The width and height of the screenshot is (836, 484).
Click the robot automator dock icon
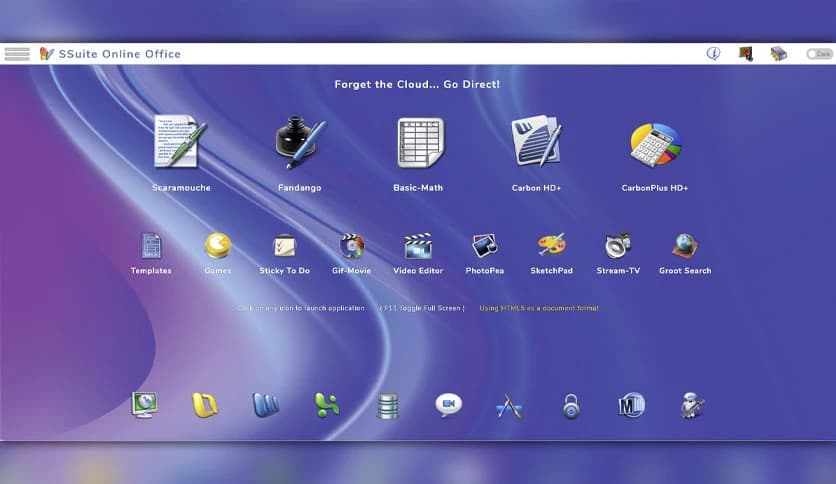(x=692, y=406)
